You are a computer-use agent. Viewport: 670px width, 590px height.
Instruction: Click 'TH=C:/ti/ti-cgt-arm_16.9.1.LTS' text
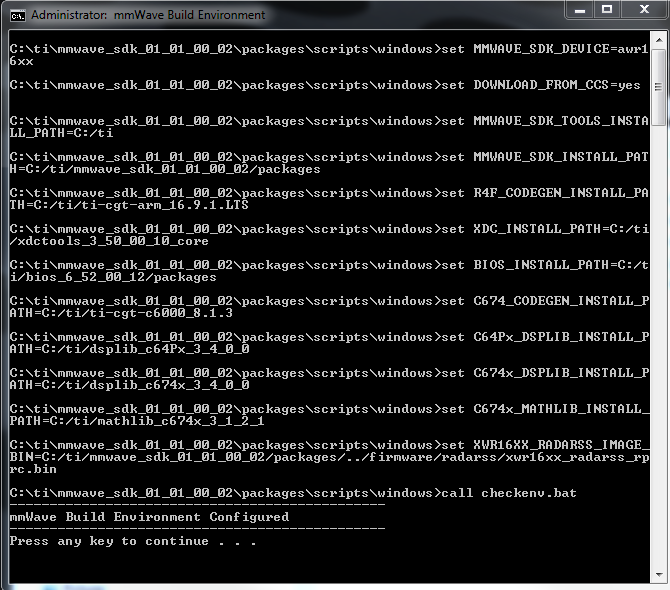(129, 205)
